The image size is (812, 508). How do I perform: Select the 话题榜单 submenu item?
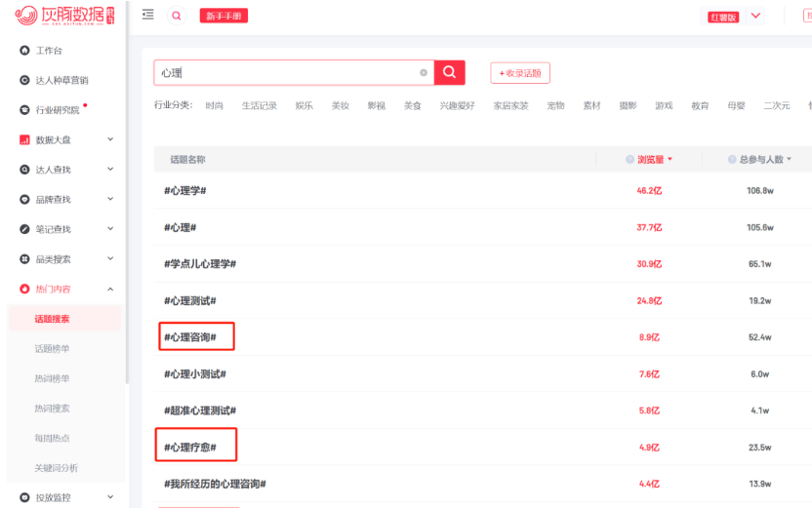[x=52, y=349]
